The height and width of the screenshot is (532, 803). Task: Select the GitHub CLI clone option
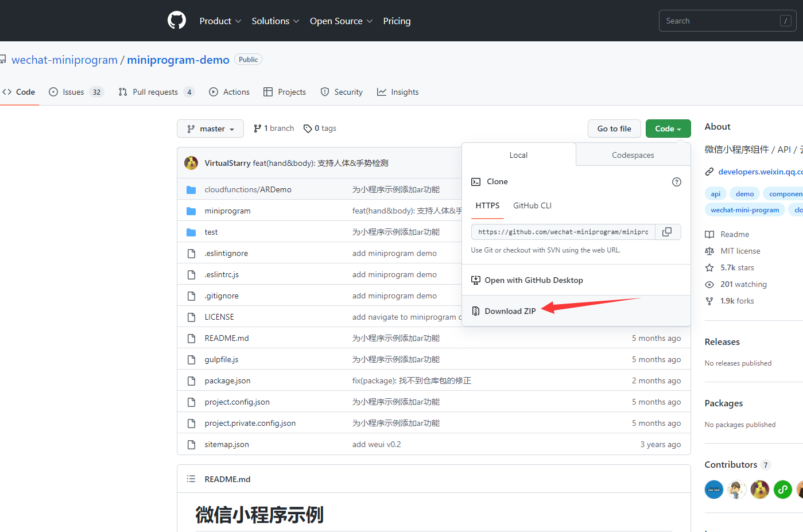pyautogui.click(x=533, y=205)
